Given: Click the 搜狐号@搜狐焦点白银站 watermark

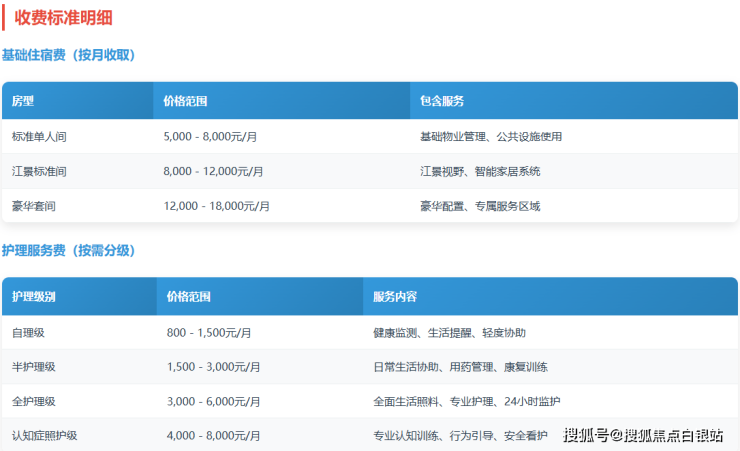Looking at the screenshot, I should click(643, 435).
